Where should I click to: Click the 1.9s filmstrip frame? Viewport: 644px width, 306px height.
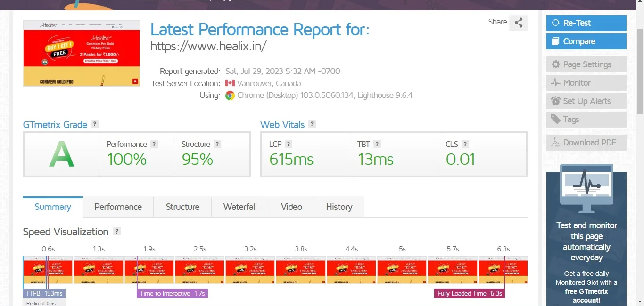pyautogui.click(x=149, y=270)
